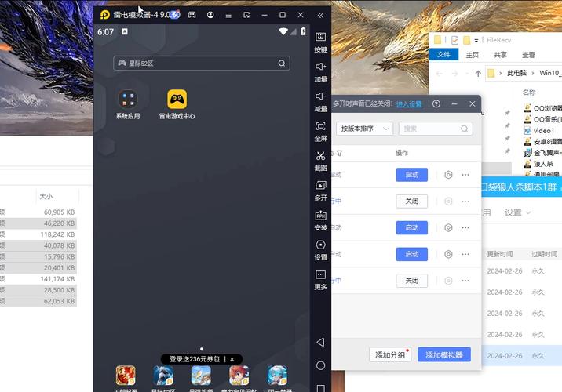
Task: Open multi-instance manager (多开) icon
Action: 320,191
